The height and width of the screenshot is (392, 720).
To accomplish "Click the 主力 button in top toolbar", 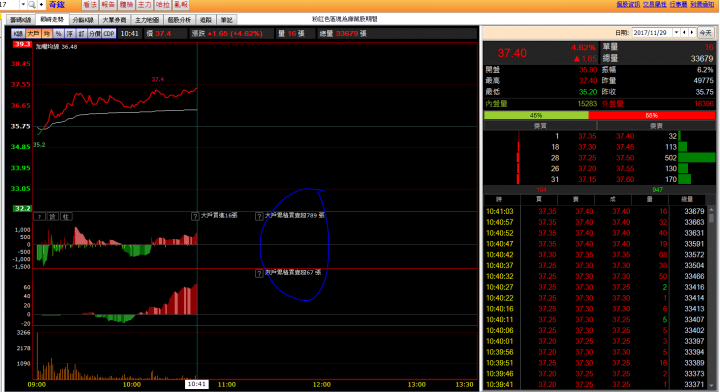I will tap(144, 5).
